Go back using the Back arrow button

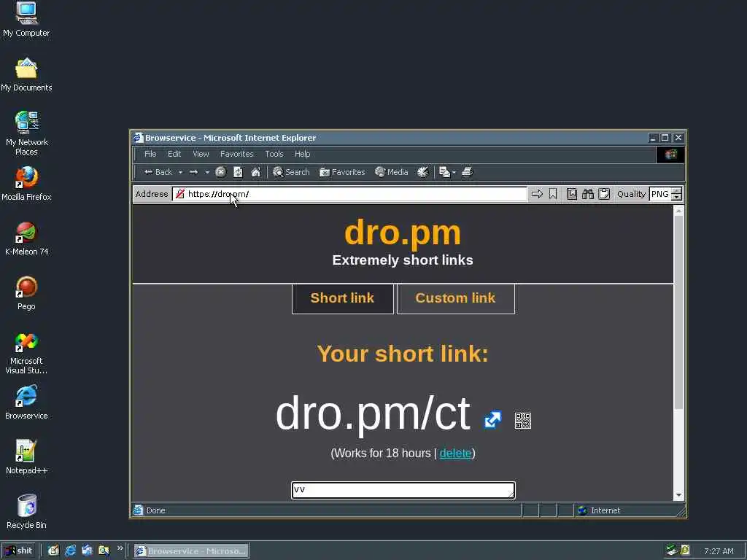(158, 172)
